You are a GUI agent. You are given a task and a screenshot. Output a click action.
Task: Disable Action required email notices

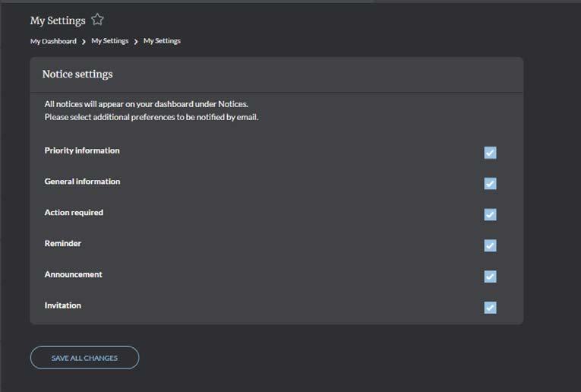pyautogui.click(x=490, y=215)
